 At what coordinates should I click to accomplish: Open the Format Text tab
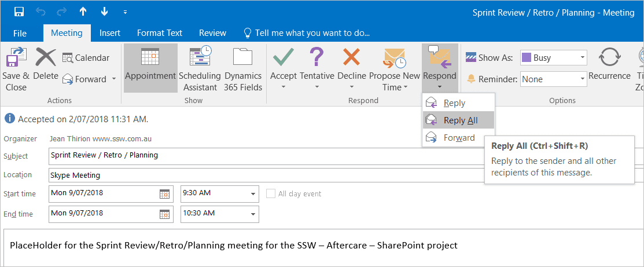coord(160,33)
